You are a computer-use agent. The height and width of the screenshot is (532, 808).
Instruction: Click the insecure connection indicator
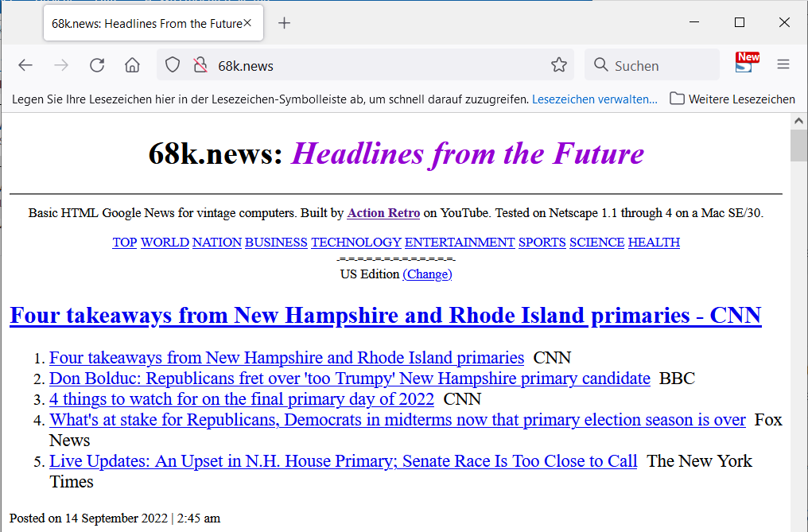point(196,64)
